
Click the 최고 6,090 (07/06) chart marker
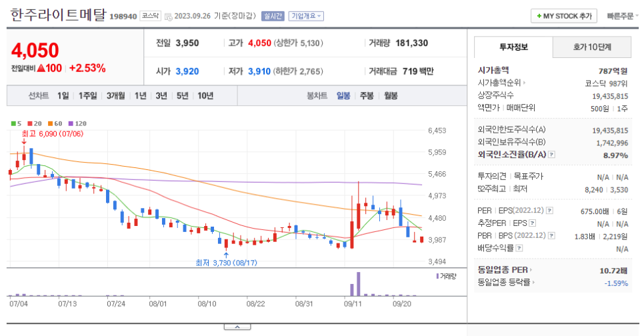[x=52, y=134]
